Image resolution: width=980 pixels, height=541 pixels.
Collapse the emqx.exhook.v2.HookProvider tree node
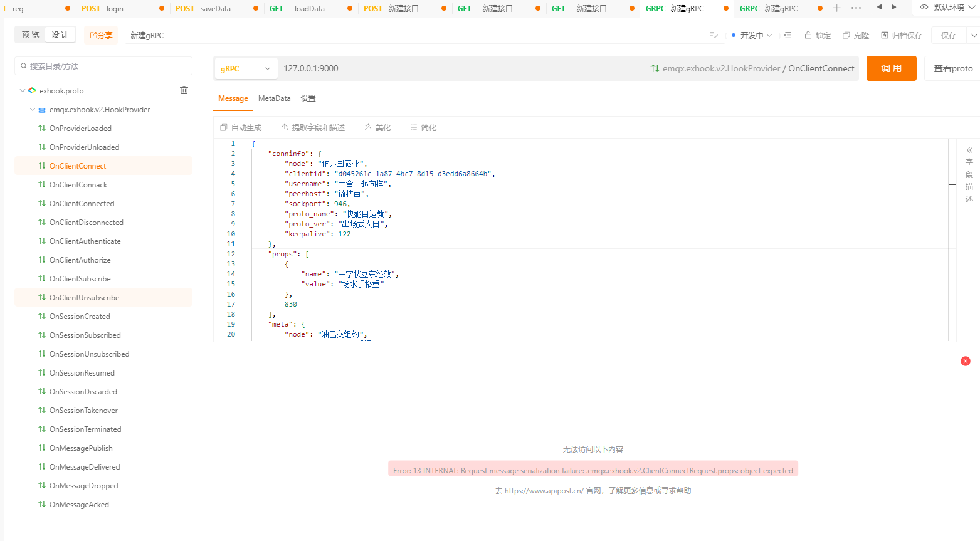point(32,109)
